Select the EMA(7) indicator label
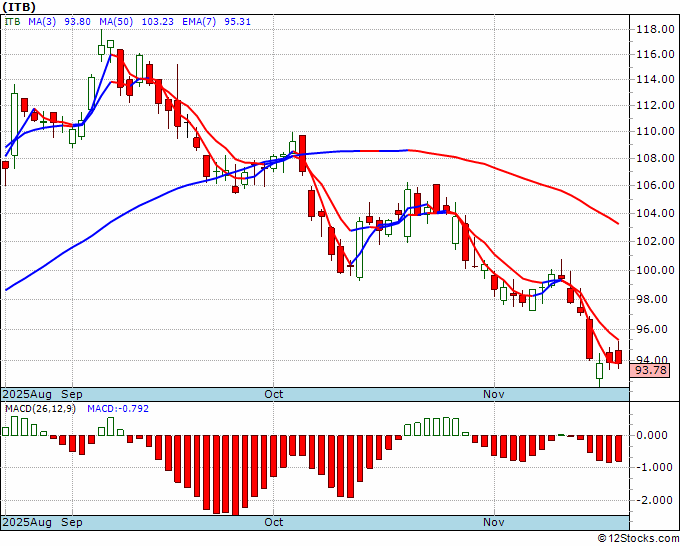The image size is (680, 546). [199, 22]
